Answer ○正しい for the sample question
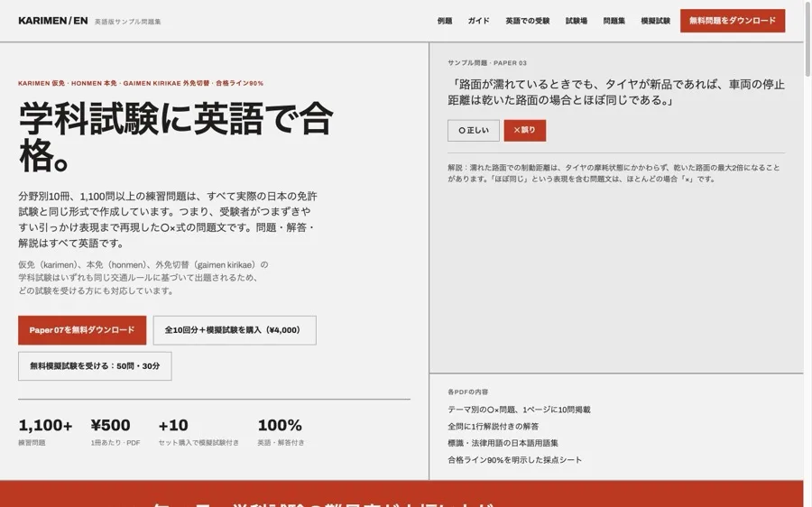812x507 pixels. click(x=474, y=131)
